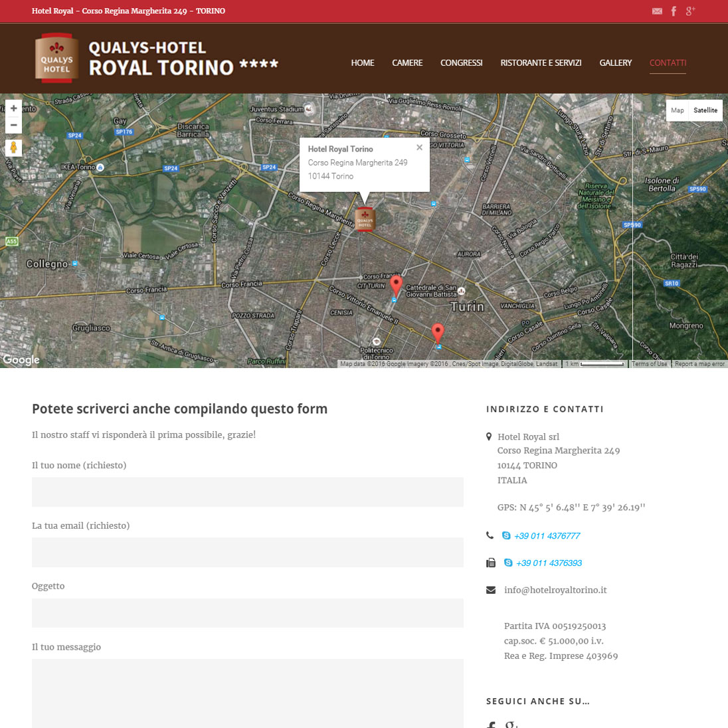
Task: Open the CAMERE menu item
Action: (407, 62)
